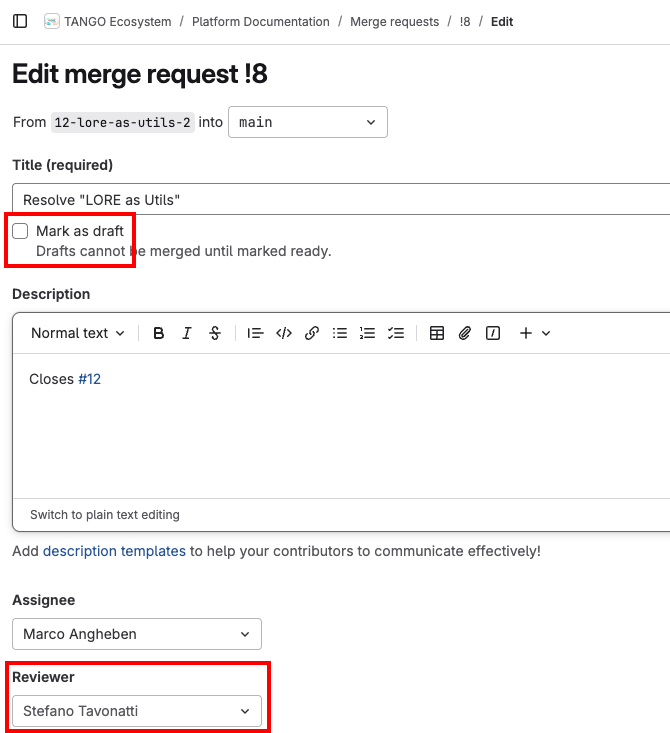The width and height of the screenshot is (670, 733).
Task: Insert inline code formatting
Action: (284, 333)
